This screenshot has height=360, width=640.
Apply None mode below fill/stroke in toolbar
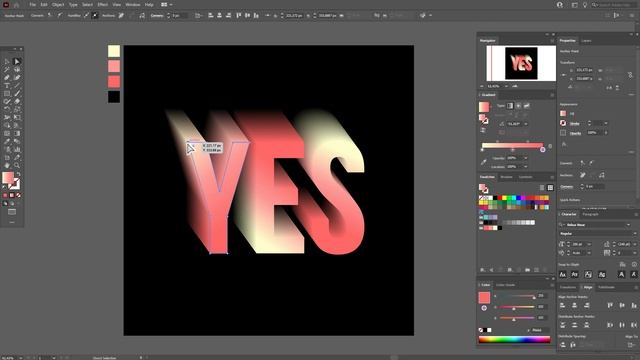[x=18, y=196]
